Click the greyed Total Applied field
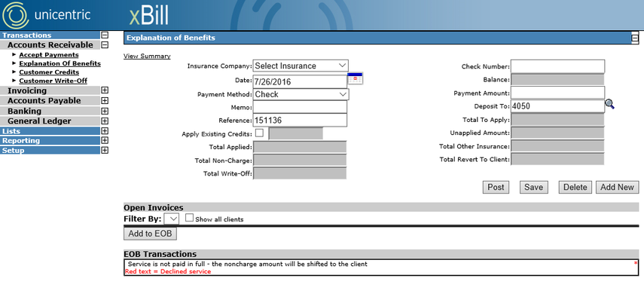 (300, 147)
